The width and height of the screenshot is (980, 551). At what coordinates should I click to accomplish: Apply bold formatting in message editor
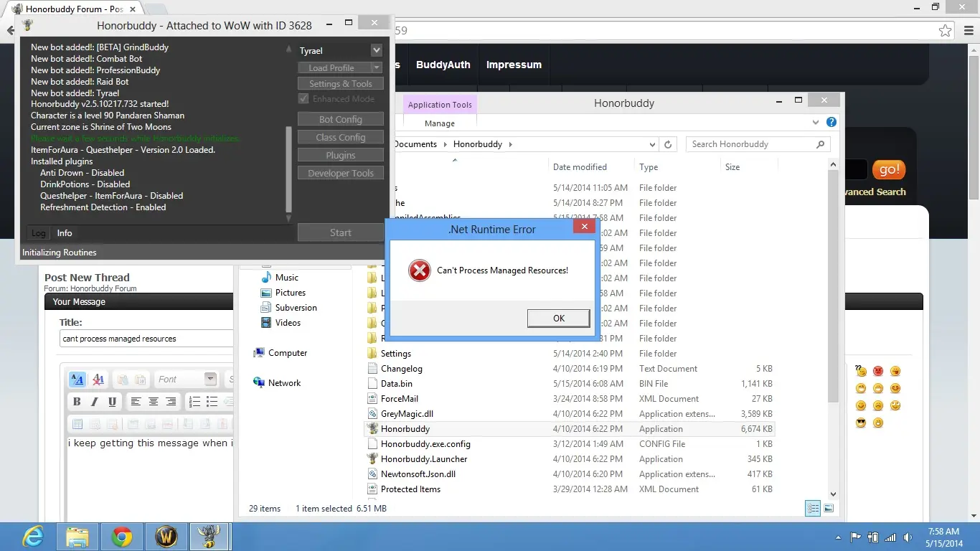(x=77, y=402)
